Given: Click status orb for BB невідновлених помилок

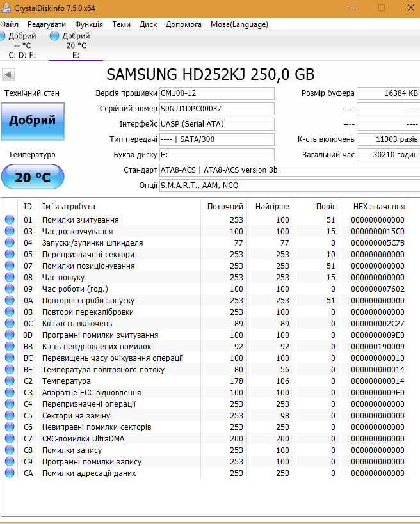Looking at the screenshot, I should coord(10,346).
